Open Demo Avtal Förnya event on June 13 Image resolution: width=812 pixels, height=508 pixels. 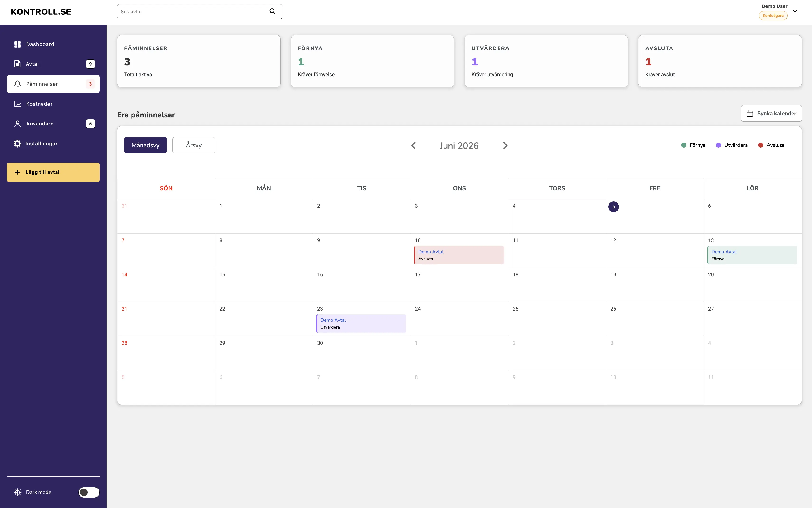[752, 255]
